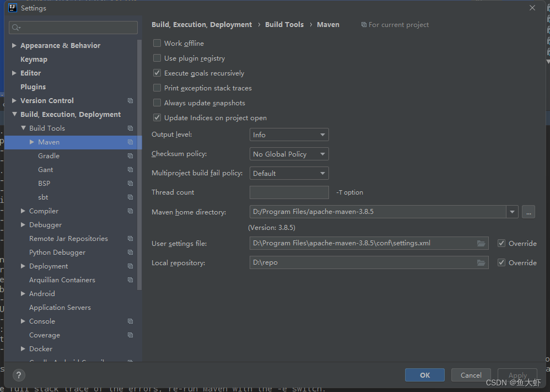550x392 pixels.
Task: Click the For current project icon in header
Action: pyautogui.click(x=364, y=25)
